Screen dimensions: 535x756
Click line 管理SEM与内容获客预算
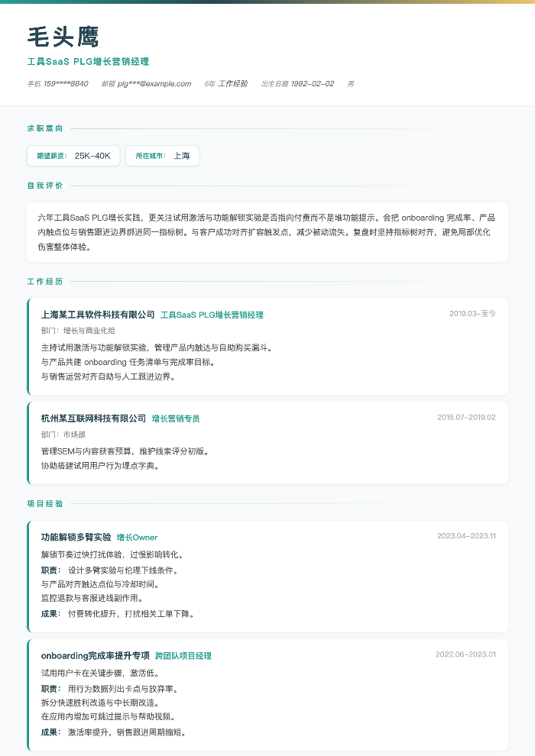click(x=125, y=451)
